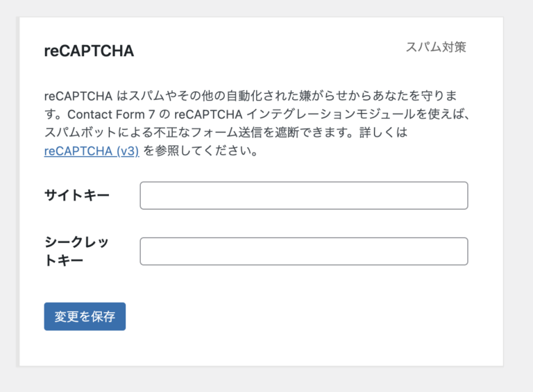This screenshot has height=392, width=533.
Task: Click the スパム対策 category label
Action: (436, 47)
